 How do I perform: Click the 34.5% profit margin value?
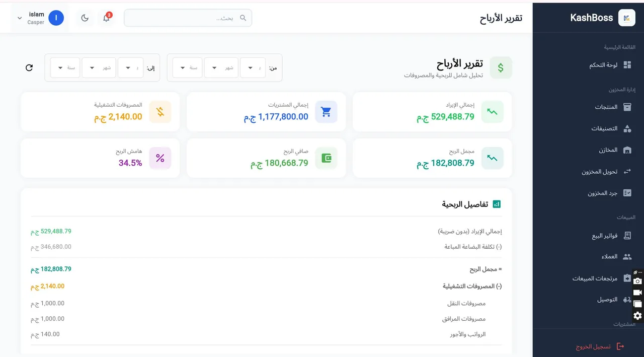[130, 163]
